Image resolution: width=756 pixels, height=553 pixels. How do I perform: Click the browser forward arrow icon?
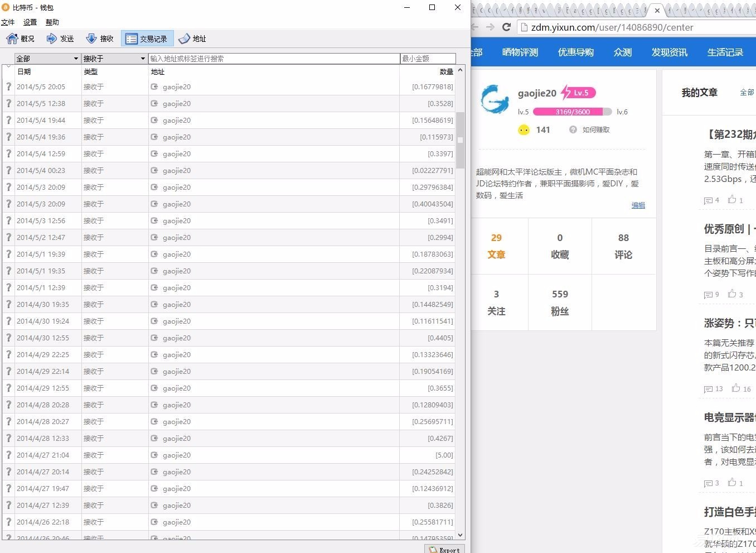point(490,27)
